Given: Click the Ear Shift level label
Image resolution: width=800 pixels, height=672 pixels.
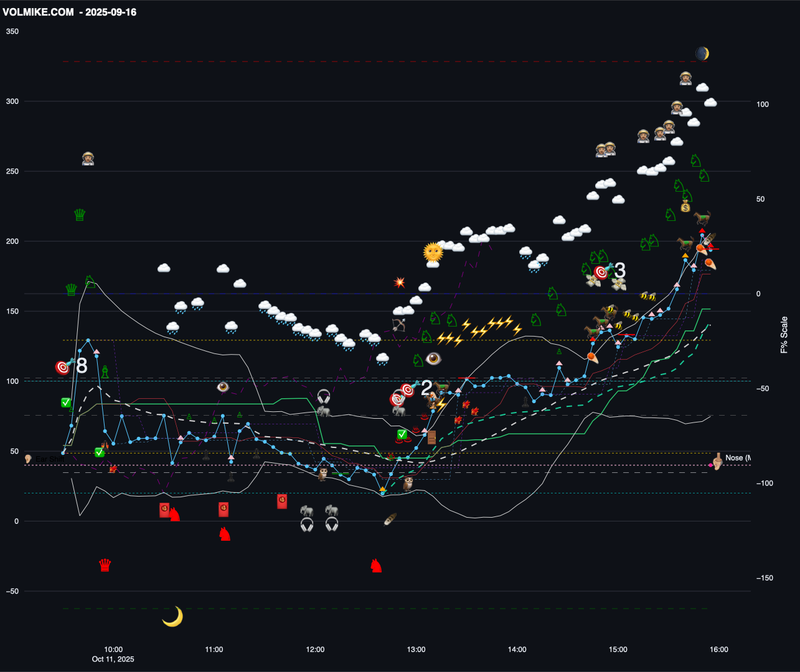Looking at the screenshot, I should (x=49, y=459).
